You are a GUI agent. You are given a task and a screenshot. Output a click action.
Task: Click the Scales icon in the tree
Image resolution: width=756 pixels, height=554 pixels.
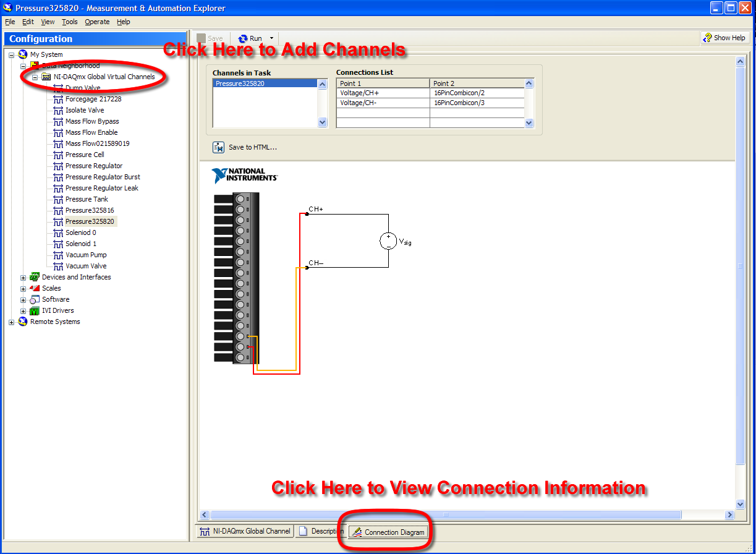pos(35,288)
